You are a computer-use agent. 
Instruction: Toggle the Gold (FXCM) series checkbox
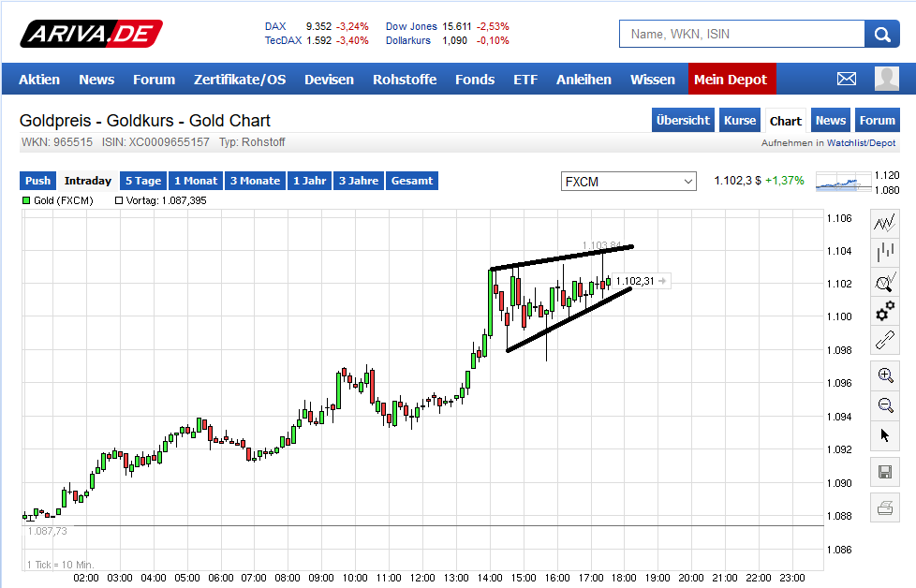click(x=26, y=199)
